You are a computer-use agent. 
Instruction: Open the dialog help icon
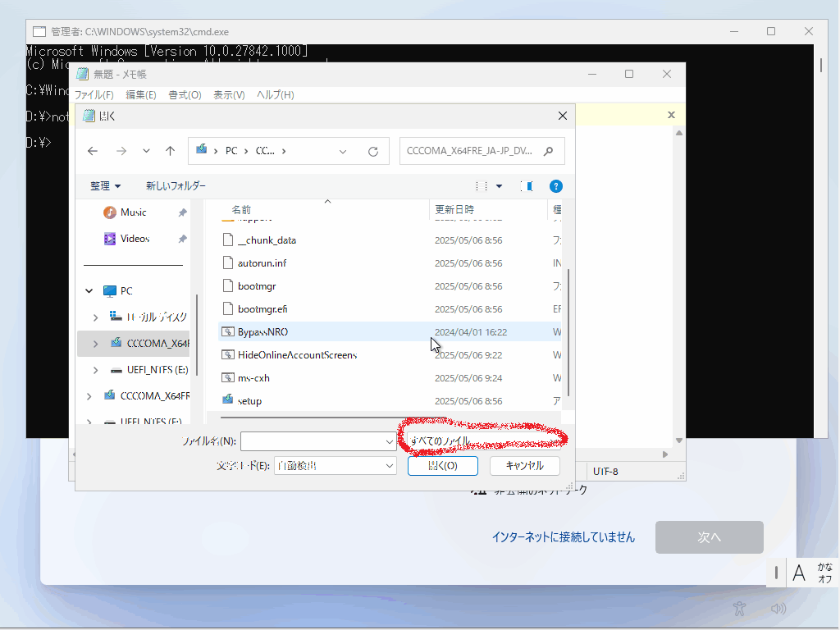[556, 186]
